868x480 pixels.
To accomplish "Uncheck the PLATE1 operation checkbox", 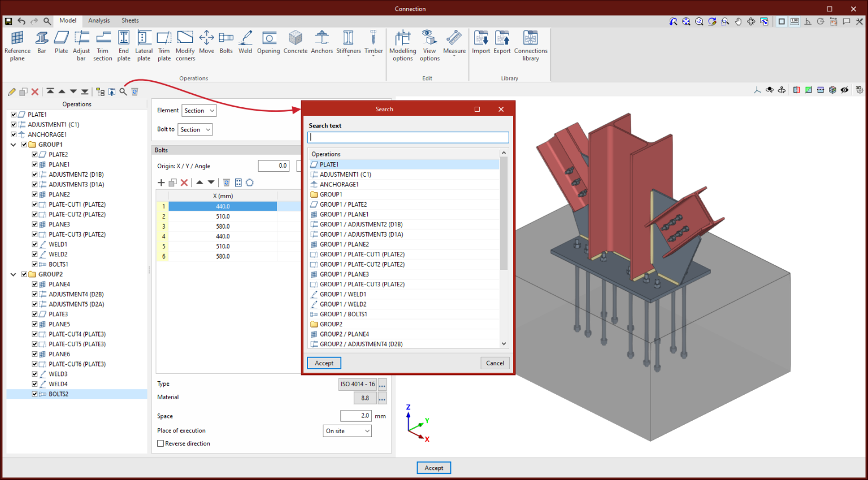I will tap(14, 115).
